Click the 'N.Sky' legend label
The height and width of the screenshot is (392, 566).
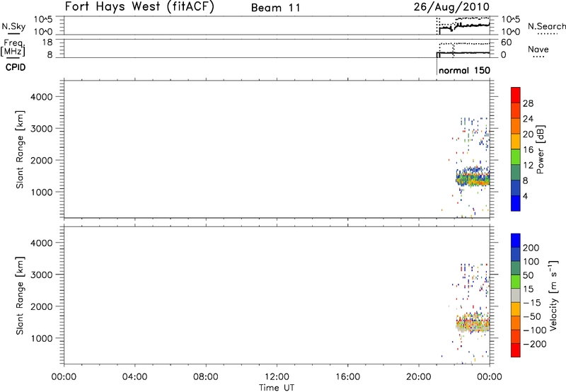13,26
